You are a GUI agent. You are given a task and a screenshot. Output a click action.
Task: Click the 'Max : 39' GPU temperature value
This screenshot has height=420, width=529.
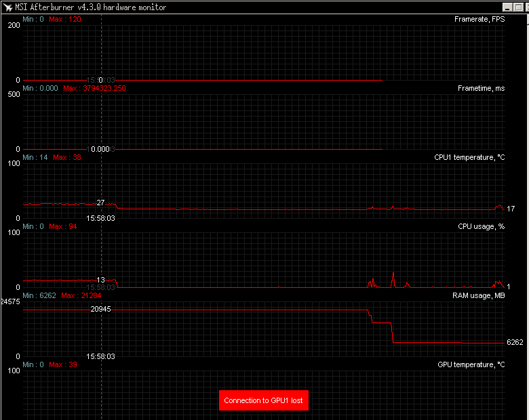(x=63, y=364)
